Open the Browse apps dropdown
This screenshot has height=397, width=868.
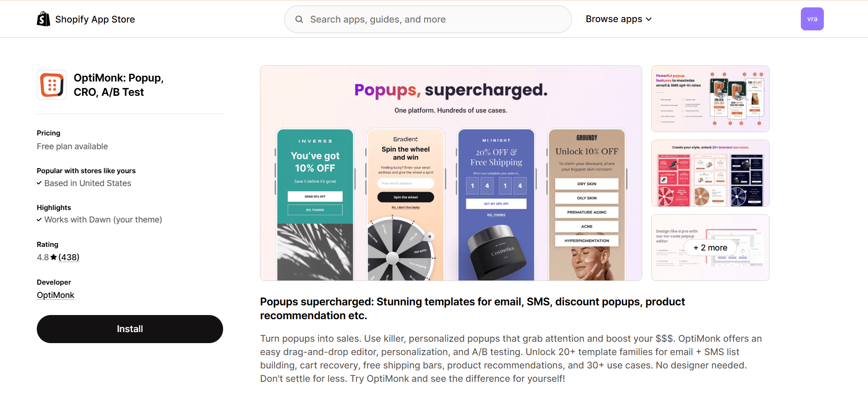[x=614, y=19]
